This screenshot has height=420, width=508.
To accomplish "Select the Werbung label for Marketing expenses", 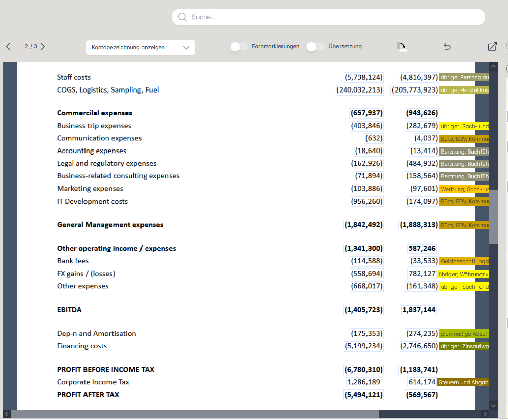I will point(464,189).
